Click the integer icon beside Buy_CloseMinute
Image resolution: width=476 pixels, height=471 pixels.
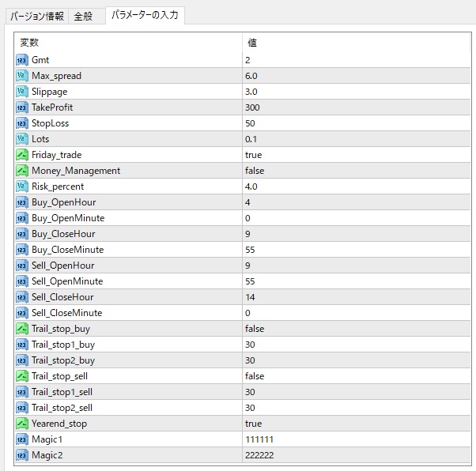[22, 250]
